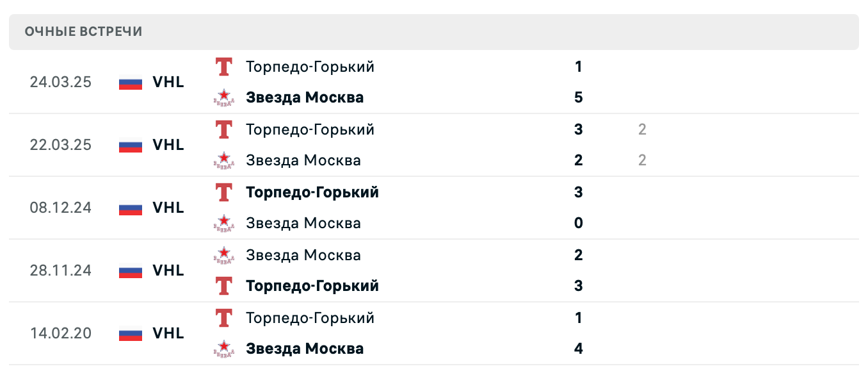Open the Torpedo-Gorky team page from the top row
This screenshot has height=373, width=868.
click(310, 67)
